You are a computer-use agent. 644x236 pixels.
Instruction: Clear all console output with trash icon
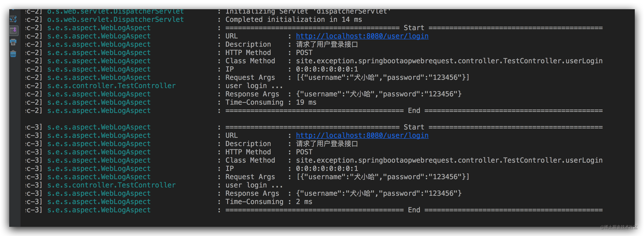tap(13, 54)
